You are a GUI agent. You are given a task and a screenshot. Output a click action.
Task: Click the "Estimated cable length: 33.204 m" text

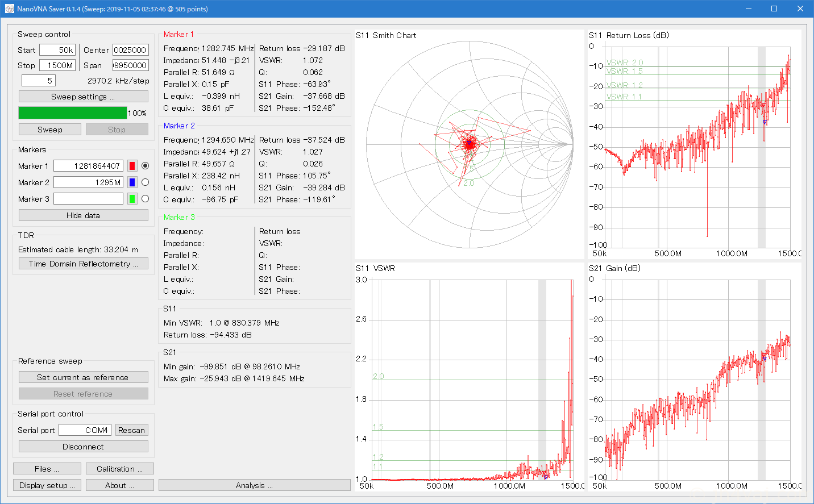pyautogui.click(x=78, y=249)
